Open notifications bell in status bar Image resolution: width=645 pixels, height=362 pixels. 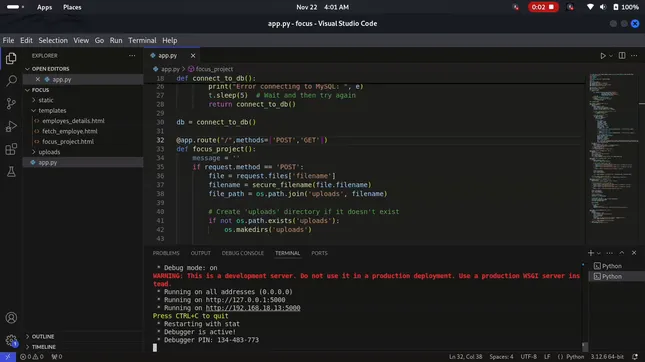635,357
